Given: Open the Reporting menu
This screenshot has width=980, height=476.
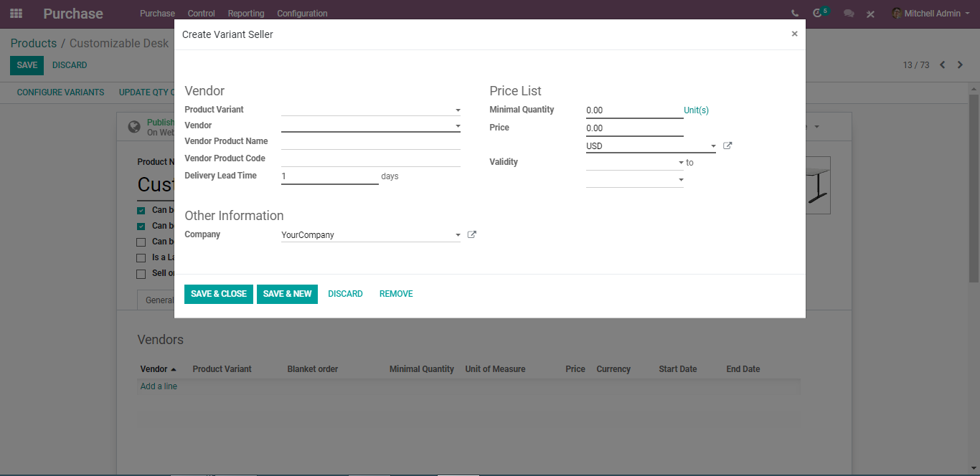Looking at the screenshot, I should (x=246, y=14).
